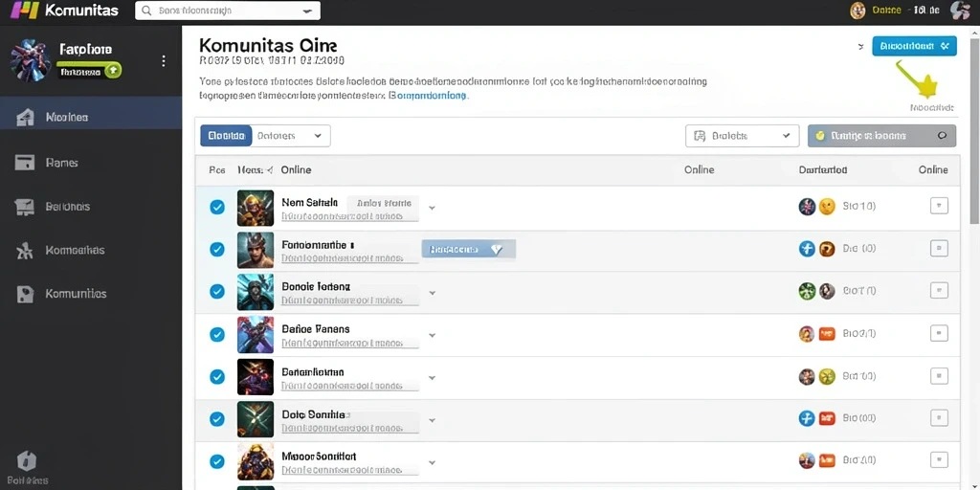Click the square action icon in first row
The width and height of the screenshot is (980, 490).
pyautogui.click(x=939, y=206)
